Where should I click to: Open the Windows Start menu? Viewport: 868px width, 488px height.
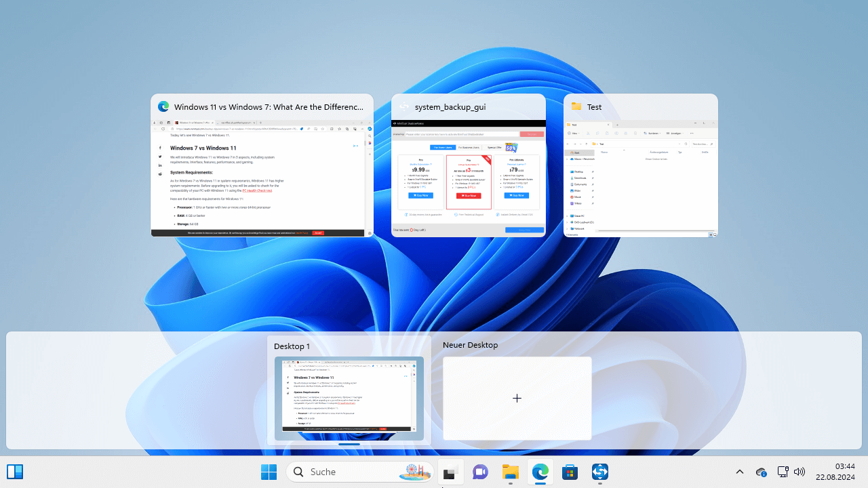pyautogui.click(x=269, y=472)
